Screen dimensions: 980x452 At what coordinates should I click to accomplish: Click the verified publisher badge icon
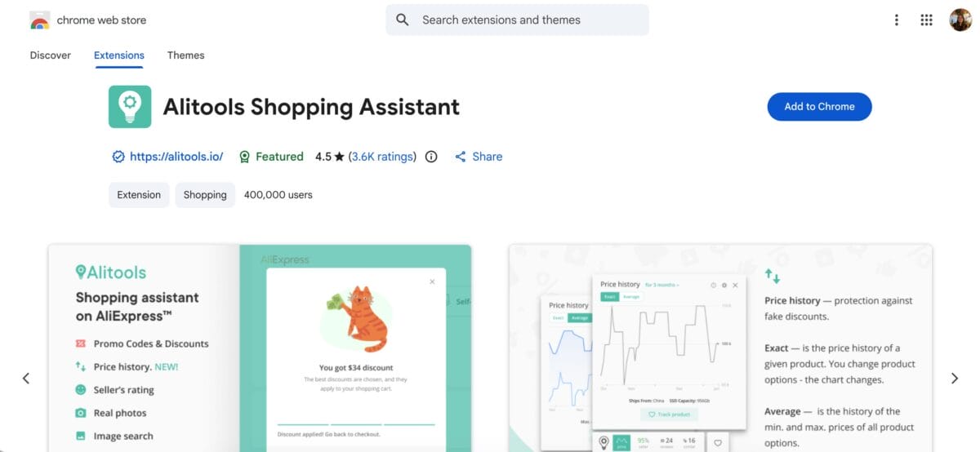(118, 157)
